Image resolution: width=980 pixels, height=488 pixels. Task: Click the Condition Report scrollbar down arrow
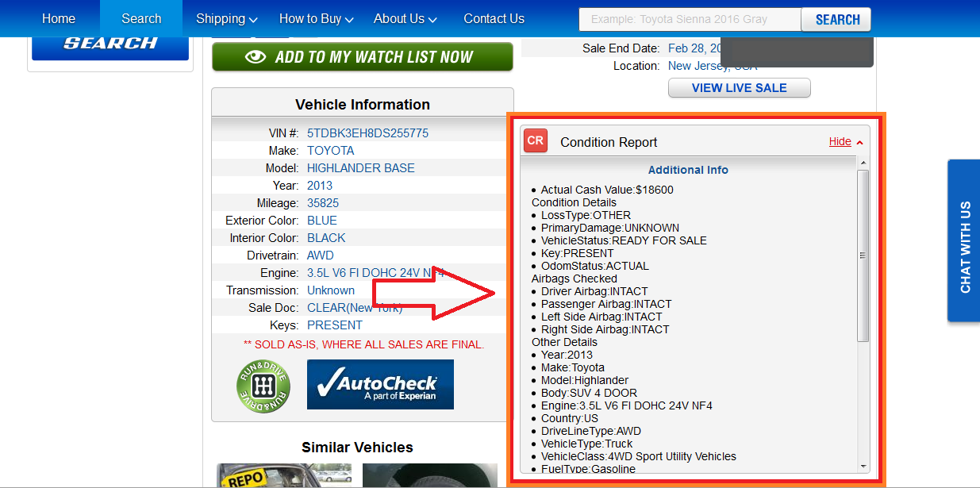click(863, 466)
